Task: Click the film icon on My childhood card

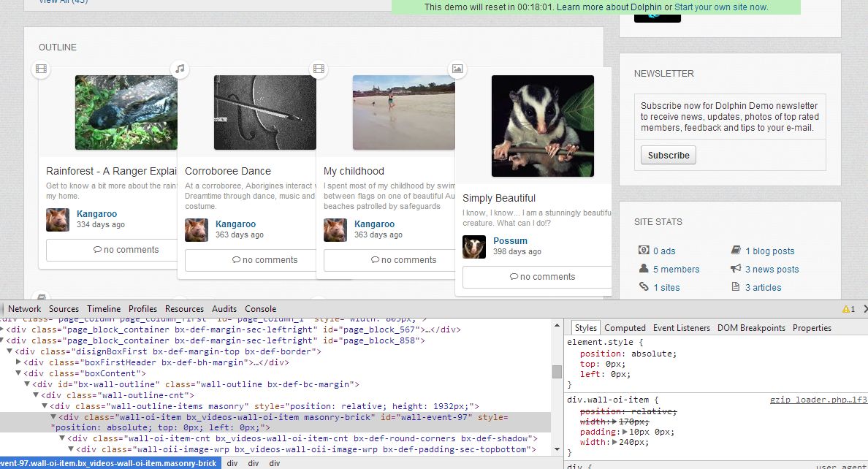Action: coord(319,69)
